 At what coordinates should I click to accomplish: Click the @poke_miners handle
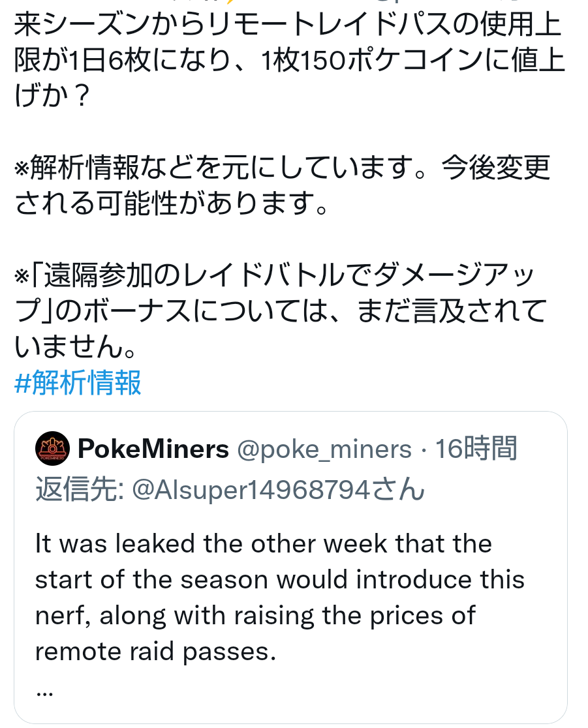[324, 449]
